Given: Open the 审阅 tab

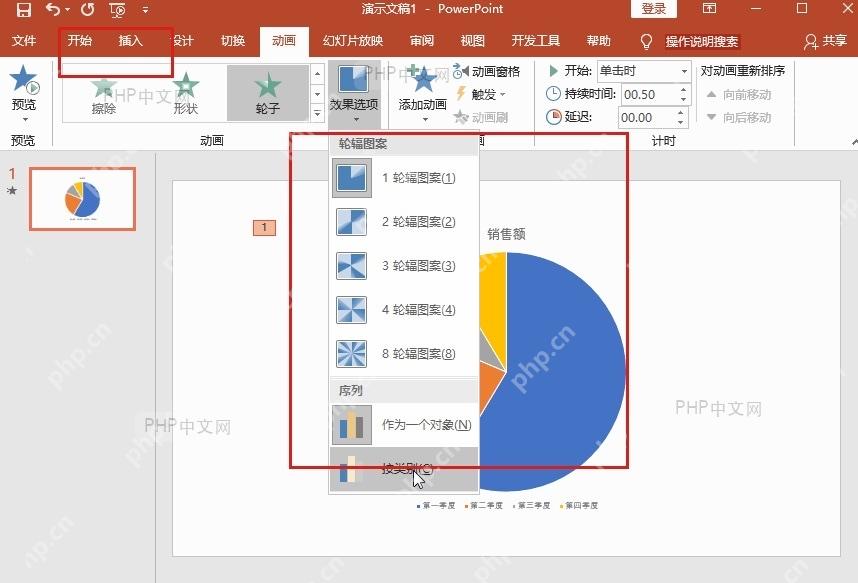Looking at the screenshot, I should pos(421,41).
